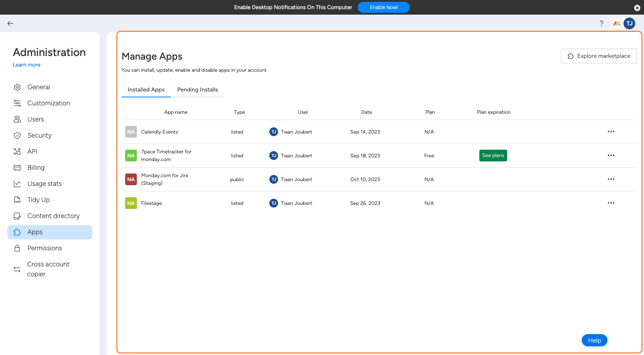The image size is (644, 355).
Task: Click the Free plan cell
Action: [x=429, y=156]
